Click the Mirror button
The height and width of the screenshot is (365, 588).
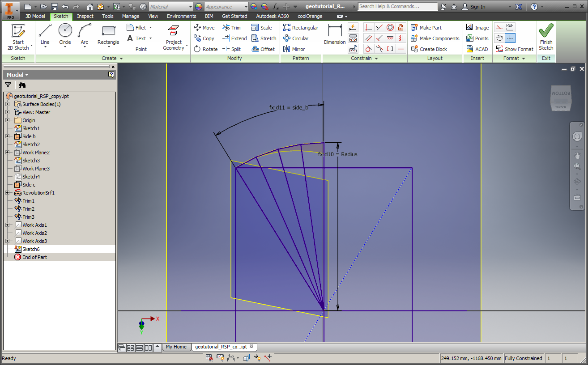tap(294, 49)
